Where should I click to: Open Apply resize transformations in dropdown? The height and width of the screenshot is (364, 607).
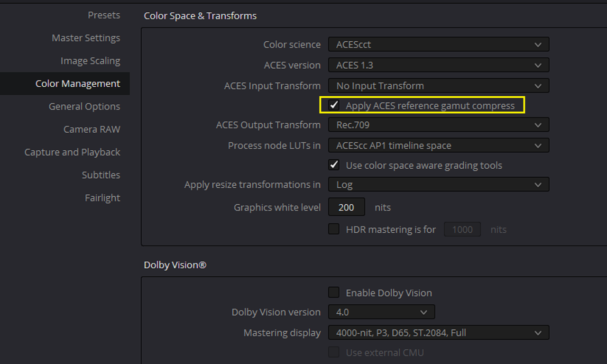pos(439,184)
